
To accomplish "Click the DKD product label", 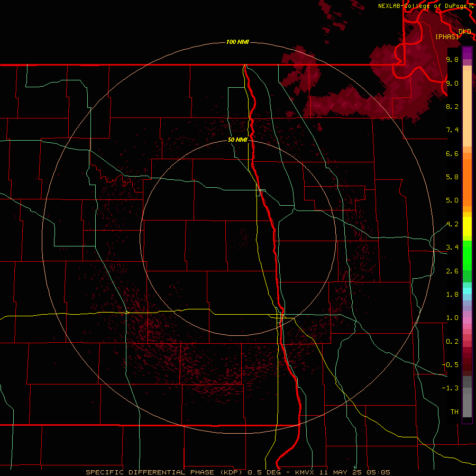I will (465, 32).
